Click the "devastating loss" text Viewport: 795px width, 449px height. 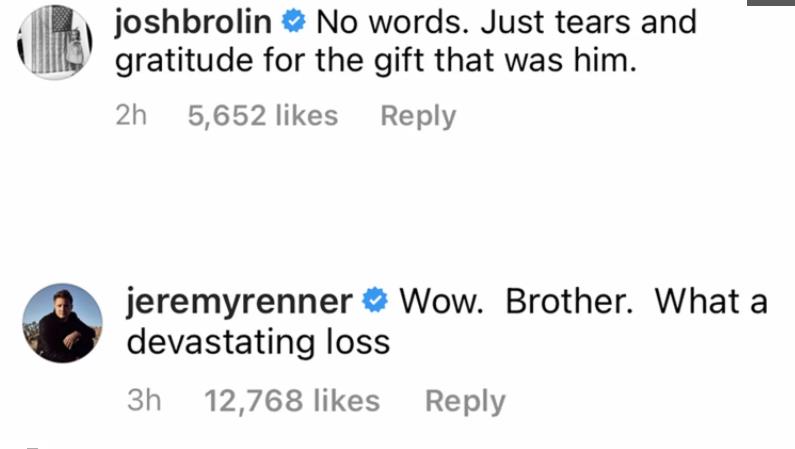coord(257,342)
